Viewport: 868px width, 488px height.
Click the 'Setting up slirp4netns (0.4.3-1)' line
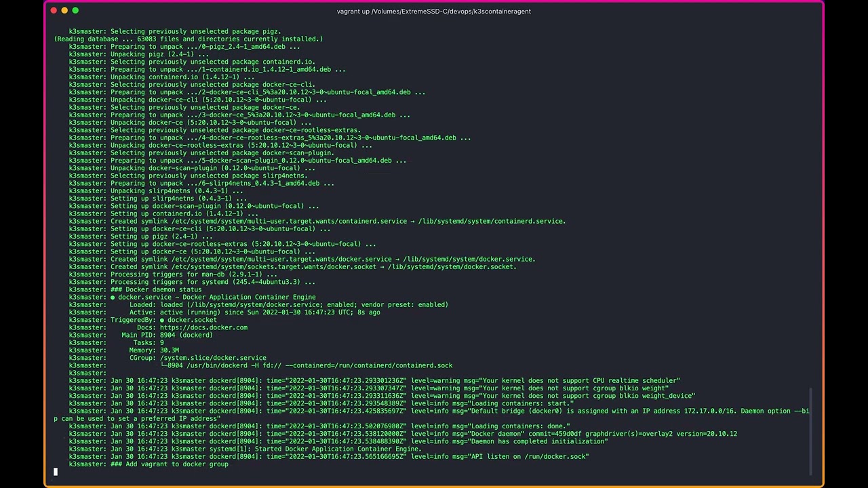(158, 199)
